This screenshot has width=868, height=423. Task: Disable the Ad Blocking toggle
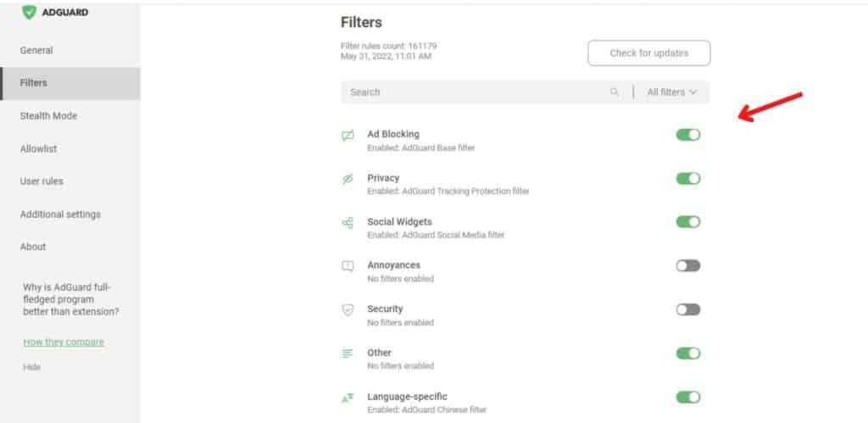[687, 135]
